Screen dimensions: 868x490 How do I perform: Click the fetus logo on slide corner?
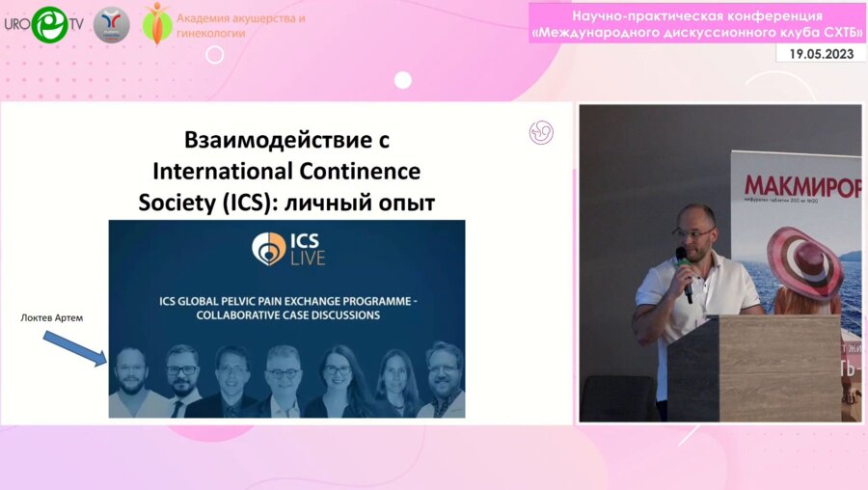click(541, 133)
